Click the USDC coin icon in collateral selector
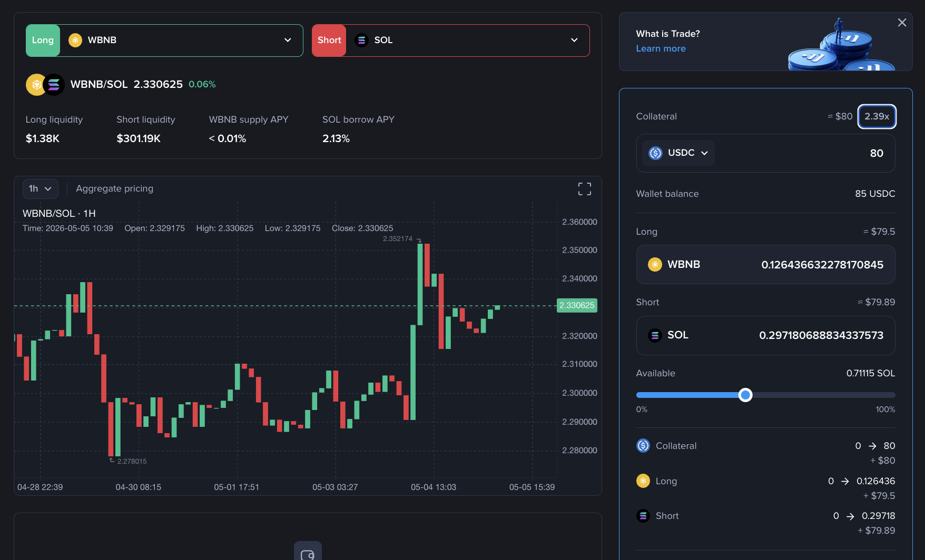Screen dimensions: 925x560 click(x=655, y=153)
